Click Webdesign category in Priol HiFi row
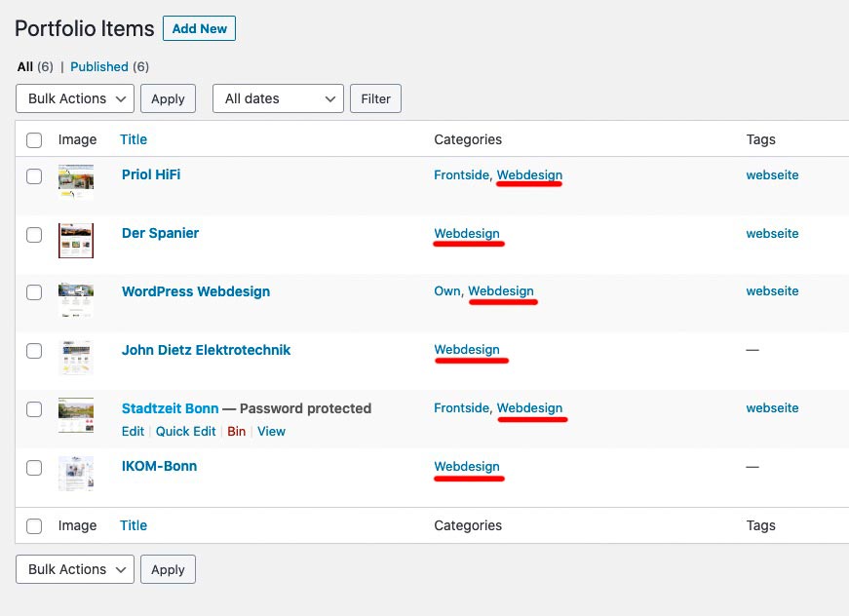This screenshot has width=849, height=616. point(529,174)
